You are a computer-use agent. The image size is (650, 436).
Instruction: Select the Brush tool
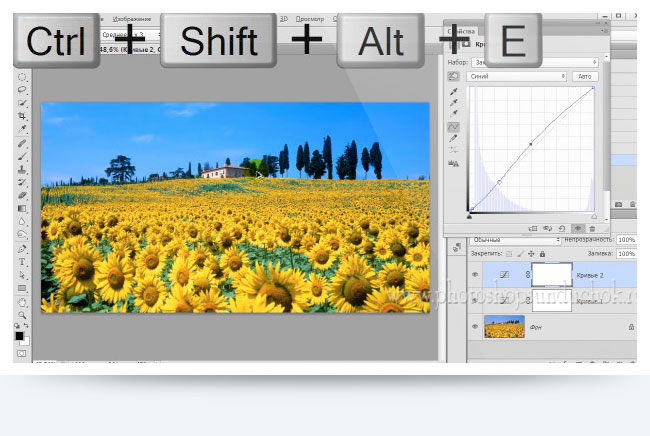click(22, 156)
